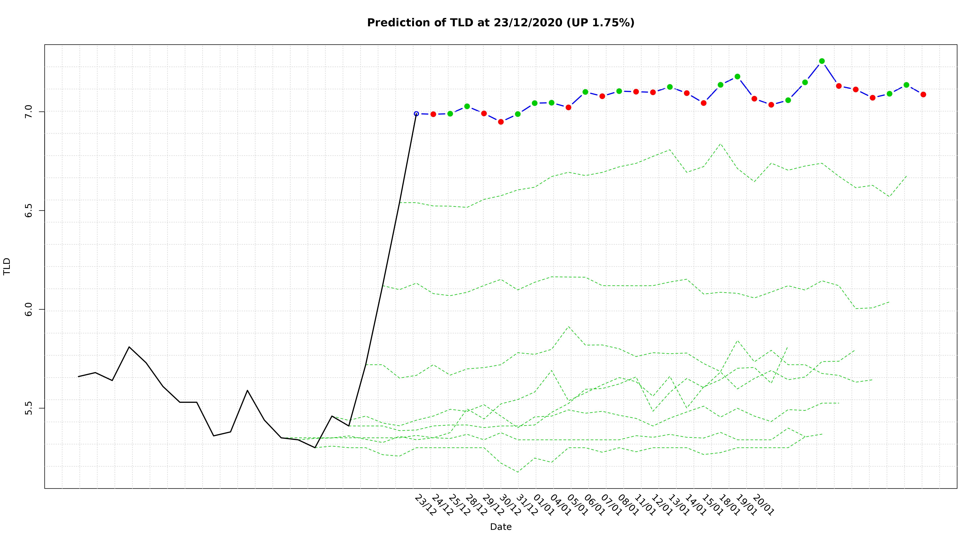Click the green prediction point for 06/01
This screenshot has width=980, height=544.
pos(585,92)
